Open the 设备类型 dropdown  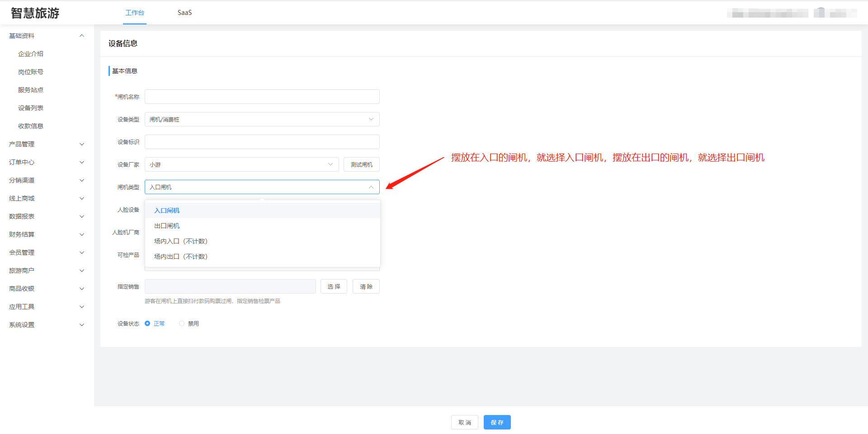[x=262, y=119]
